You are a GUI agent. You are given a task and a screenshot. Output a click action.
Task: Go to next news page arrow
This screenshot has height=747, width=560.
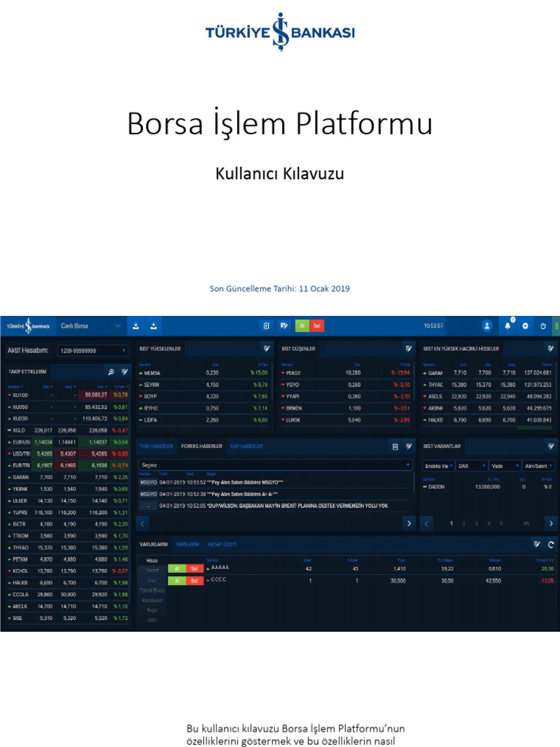pyautogui.click(x=409, y=523)
